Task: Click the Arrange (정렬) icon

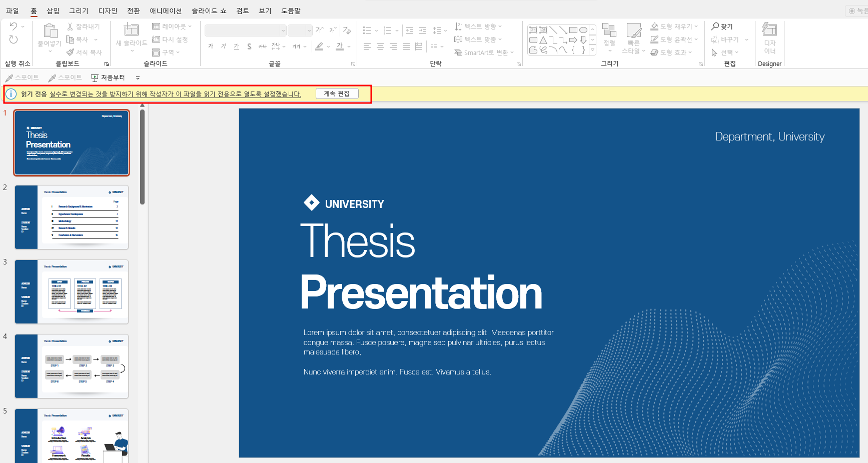Action: click(x=609, y=30)
